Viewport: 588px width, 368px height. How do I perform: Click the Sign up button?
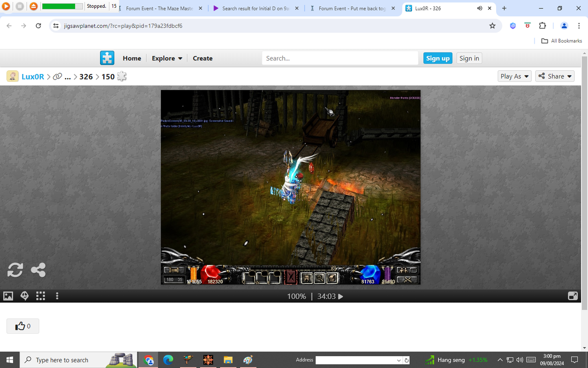click(x=438, y=58)
